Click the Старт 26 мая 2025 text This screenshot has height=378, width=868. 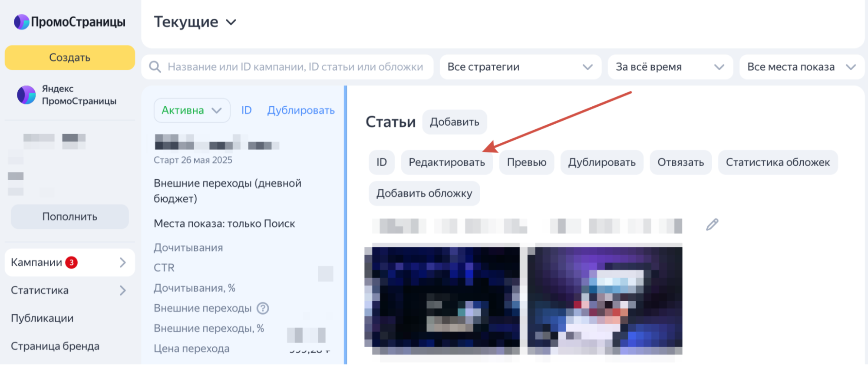[x=193, y=160]
